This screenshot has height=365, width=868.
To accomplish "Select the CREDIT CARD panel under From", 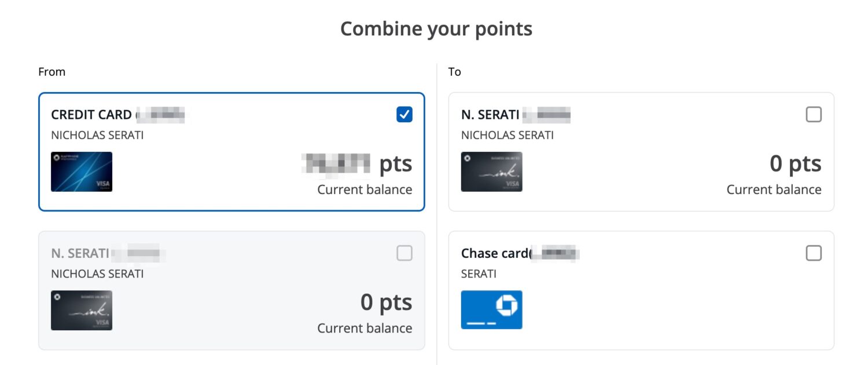I will (231, 151).
